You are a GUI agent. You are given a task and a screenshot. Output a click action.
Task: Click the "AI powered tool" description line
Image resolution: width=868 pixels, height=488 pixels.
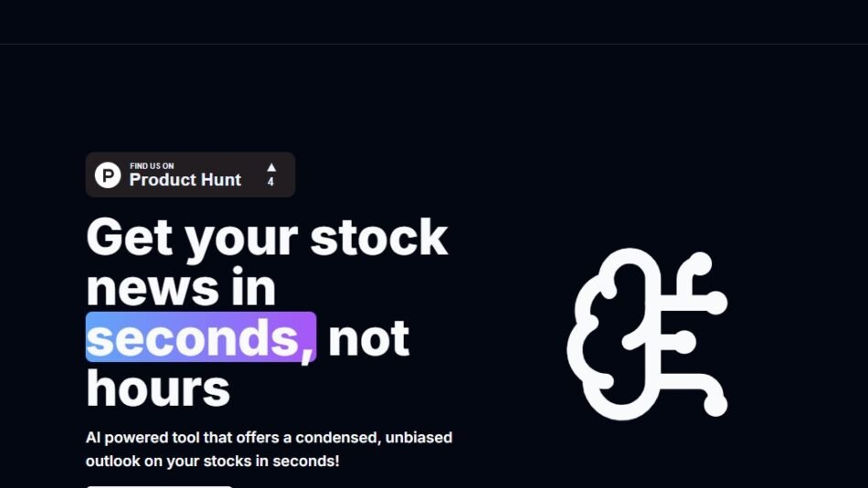coord(269,438)
